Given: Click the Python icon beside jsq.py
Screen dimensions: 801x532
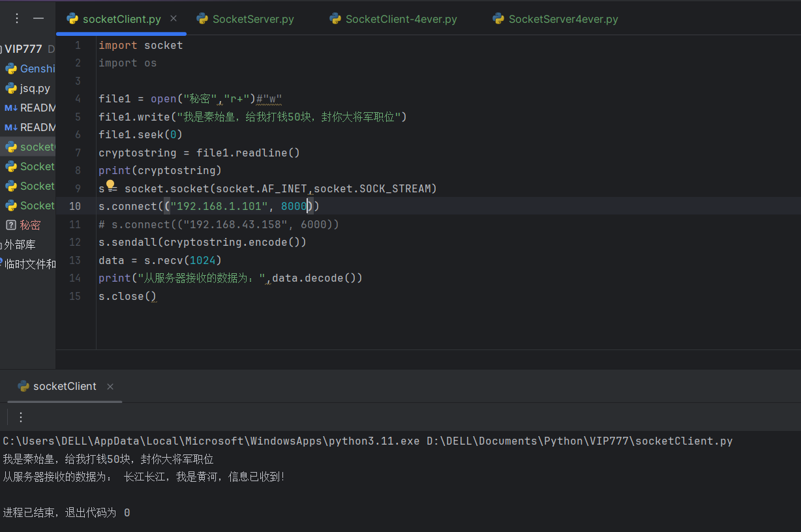Looking at the screenshot, I should tap(11, 88).
